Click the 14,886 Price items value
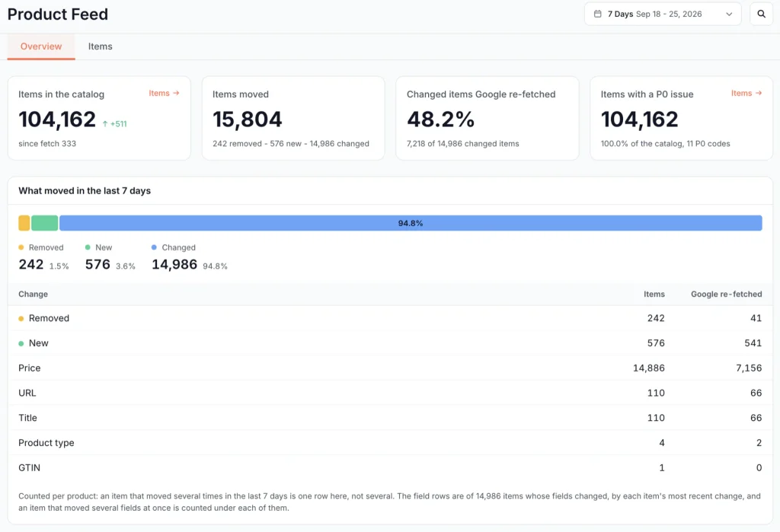780x532 pixels. click(648, 368)
